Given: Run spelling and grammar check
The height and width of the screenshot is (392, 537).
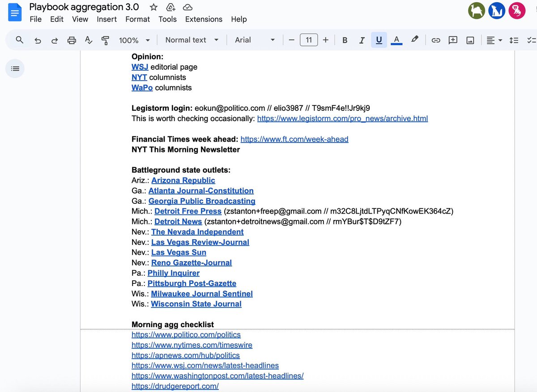Looking at the screenshot, I should (89, 40).
